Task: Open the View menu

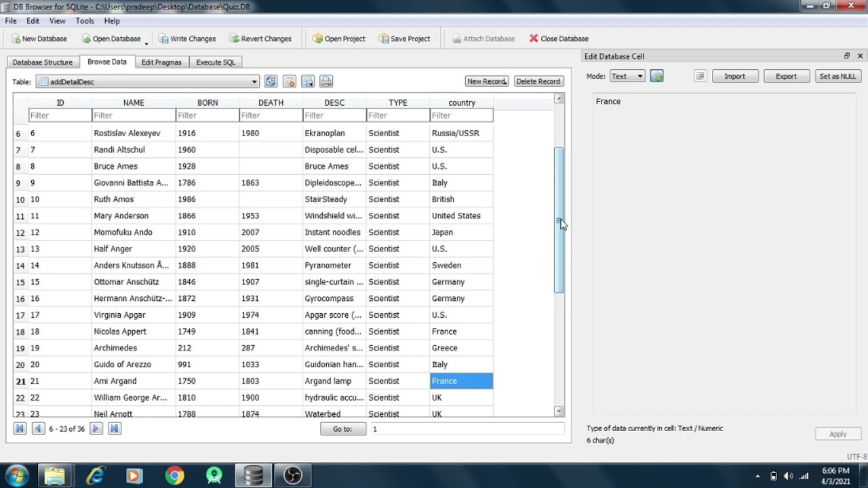Action: tap(57, 21)
